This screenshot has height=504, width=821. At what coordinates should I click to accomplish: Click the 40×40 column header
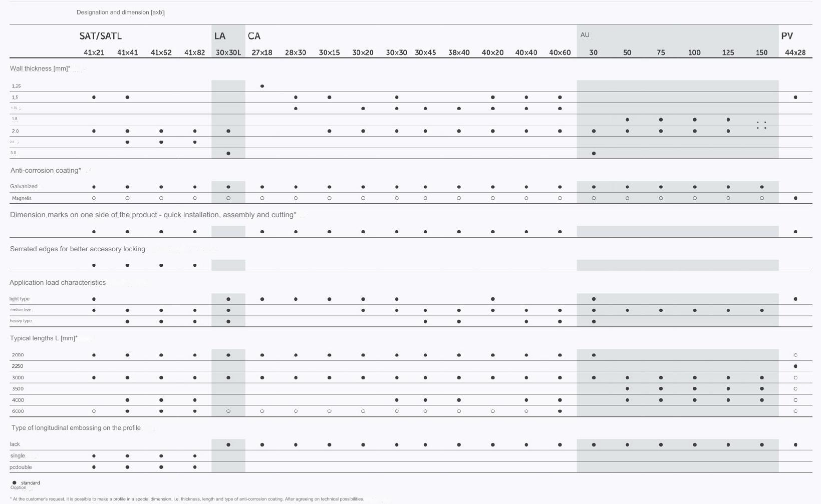pos(526,53)
